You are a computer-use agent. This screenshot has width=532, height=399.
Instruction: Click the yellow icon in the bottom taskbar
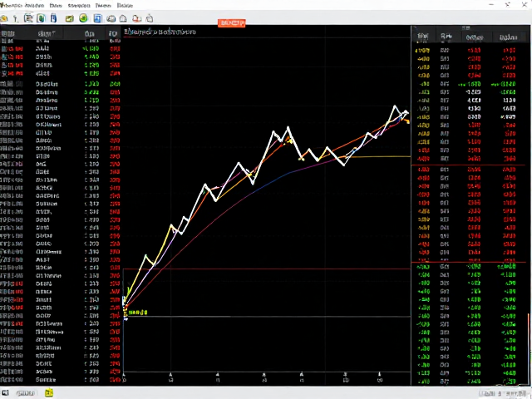49,393
